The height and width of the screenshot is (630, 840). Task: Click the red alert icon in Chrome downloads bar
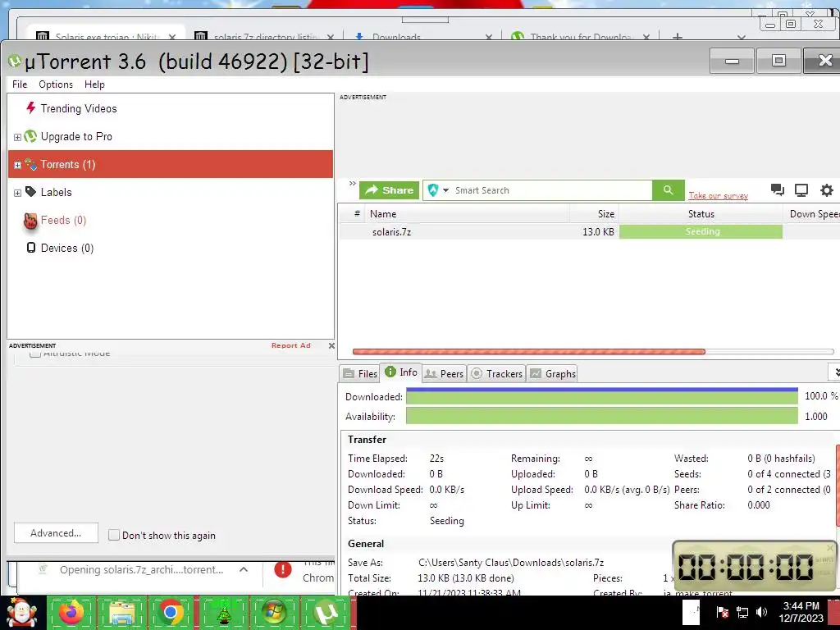[x=283, y=569]
